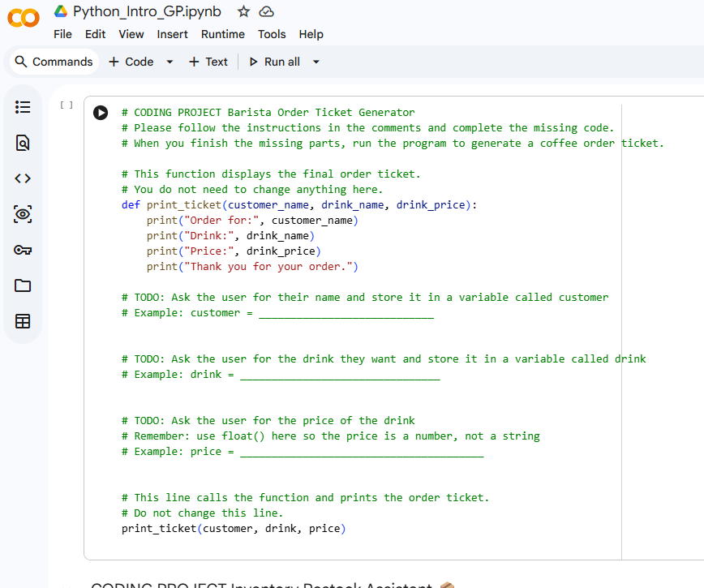Expand the Run all dropdown arrow
The height and width of the screenshot is (588, 704).
316,62
